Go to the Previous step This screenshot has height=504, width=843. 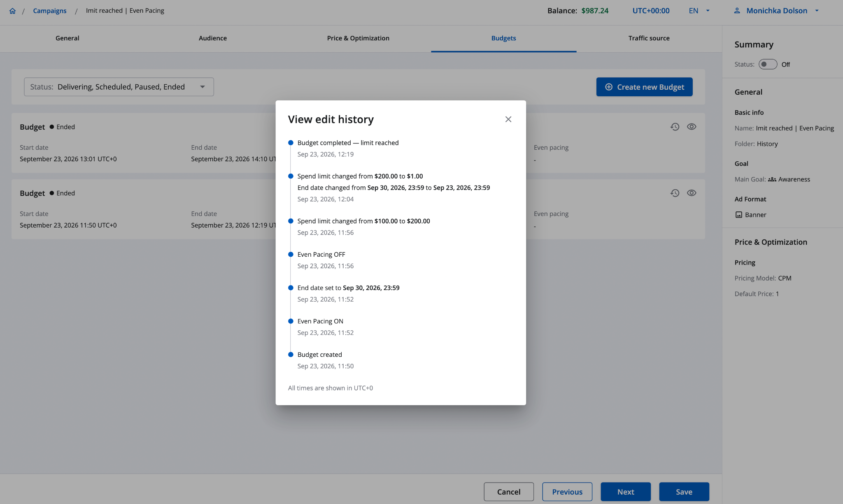coord(567,492)
